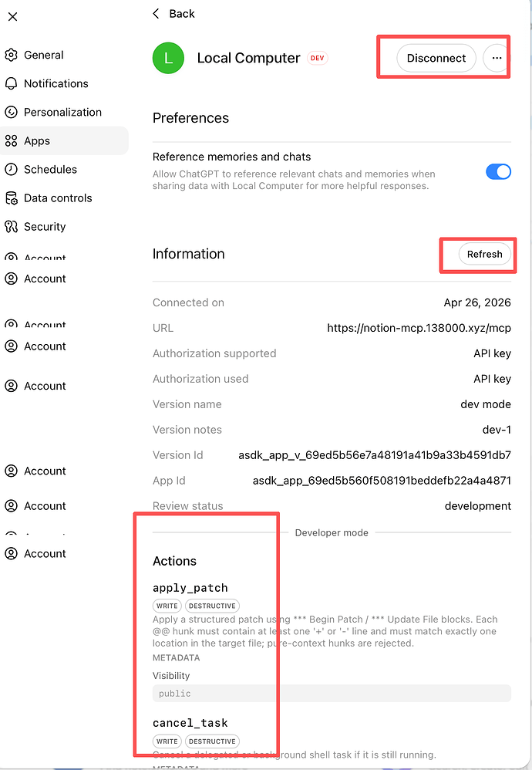Click the Apps grid icon
The width and height of the screenshot is (532, 770).
[12, 141]
